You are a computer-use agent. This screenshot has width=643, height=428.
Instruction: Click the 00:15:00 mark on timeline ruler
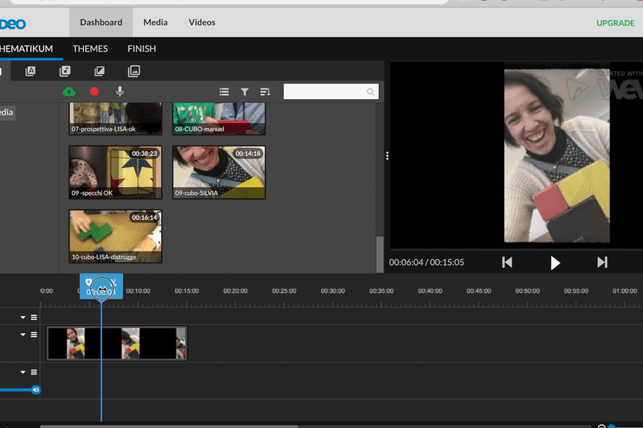pos(187,291)
